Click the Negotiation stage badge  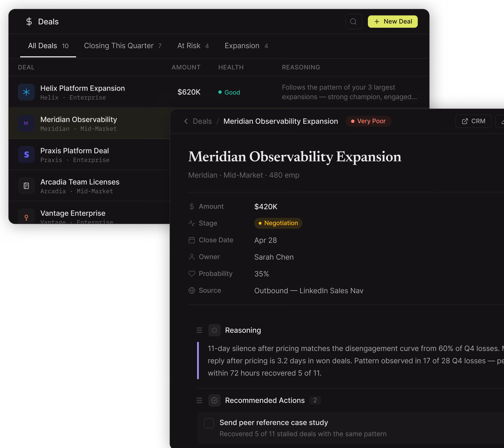278,223
